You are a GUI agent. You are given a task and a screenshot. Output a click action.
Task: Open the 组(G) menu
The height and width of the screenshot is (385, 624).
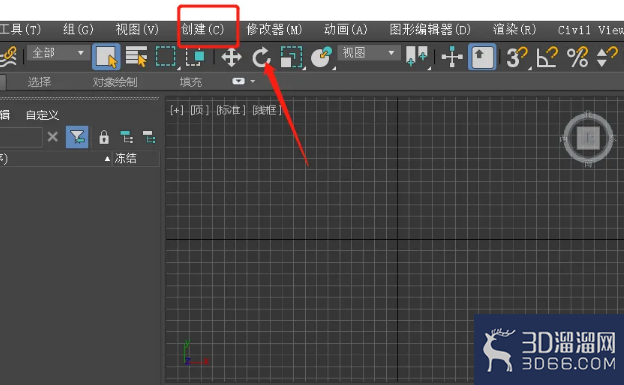[78, 30]
